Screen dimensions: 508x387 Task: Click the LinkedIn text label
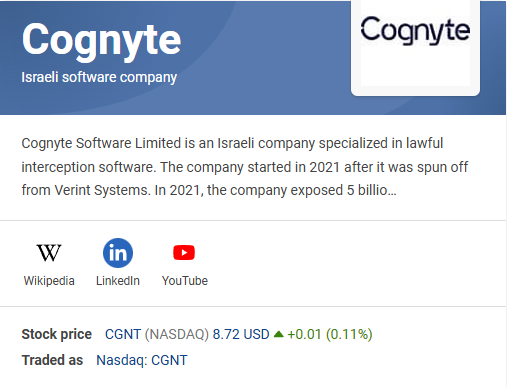point(118,281)
